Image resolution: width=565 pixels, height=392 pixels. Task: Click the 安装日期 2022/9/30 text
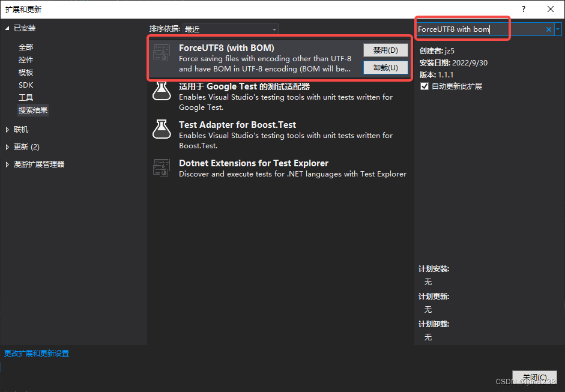coord(453,62)
